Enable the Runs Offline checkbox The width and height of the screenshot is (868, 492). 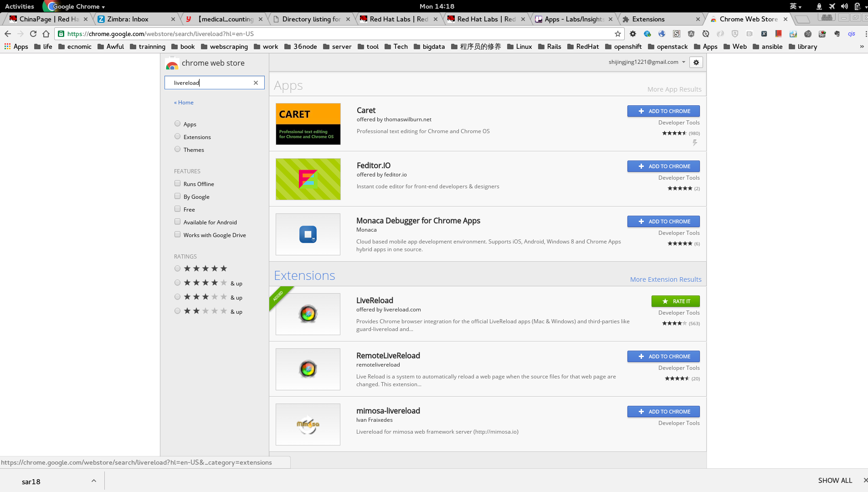[x=177, y=183]
